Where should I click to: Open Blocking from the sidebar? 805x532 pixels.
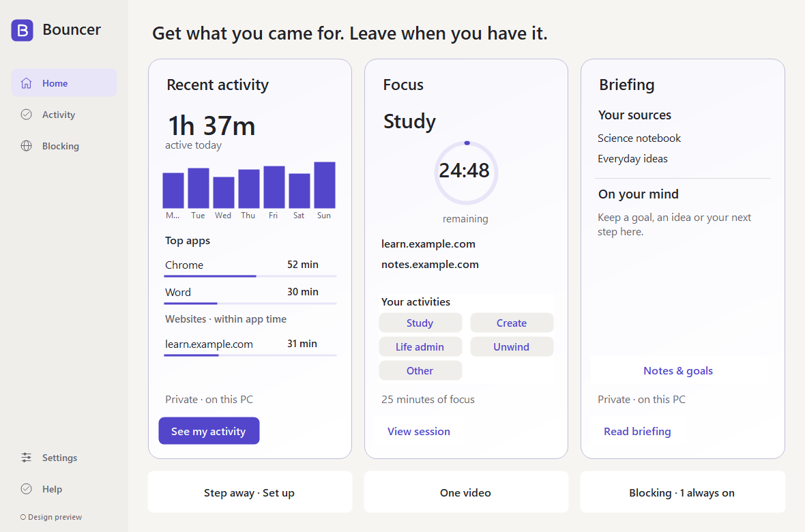tap(64, 146)
